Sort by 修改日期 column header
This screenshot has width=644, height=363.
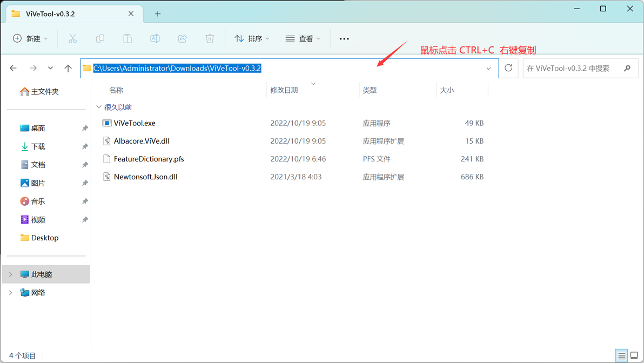click(284, 90)
